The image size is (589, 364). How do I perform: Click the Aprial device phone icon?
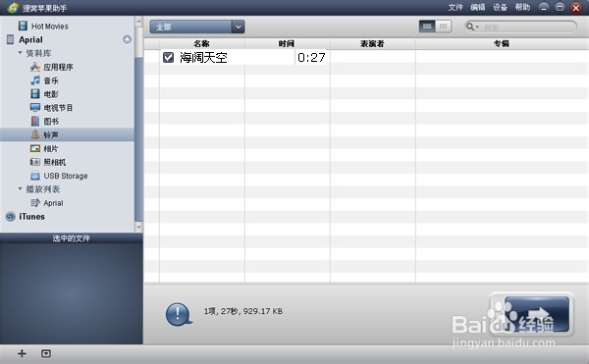pos(10,39)
